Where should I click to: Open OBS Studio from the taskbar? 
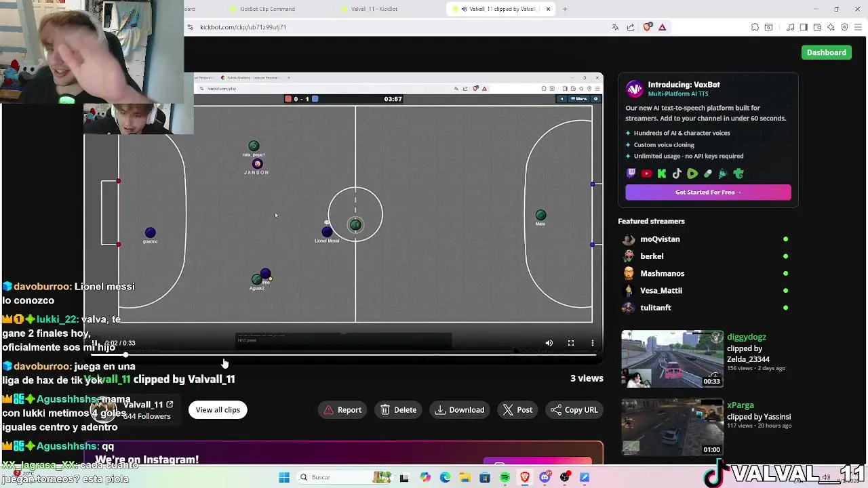click(x=565, y=477)
